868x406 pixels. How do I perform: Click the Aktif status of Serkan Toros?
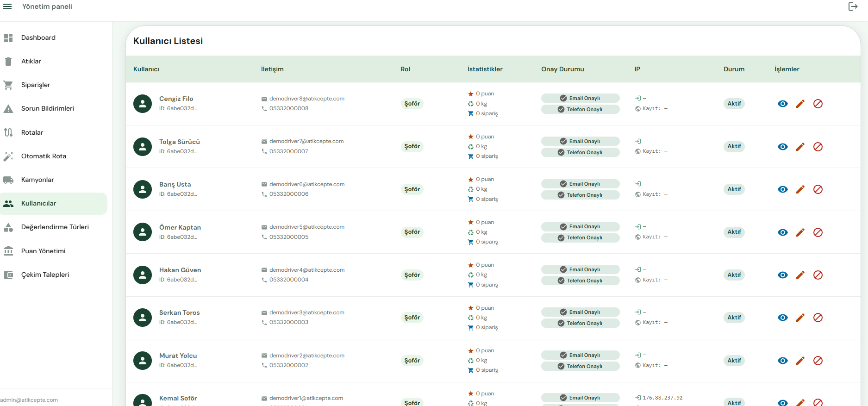click(734, 318)
